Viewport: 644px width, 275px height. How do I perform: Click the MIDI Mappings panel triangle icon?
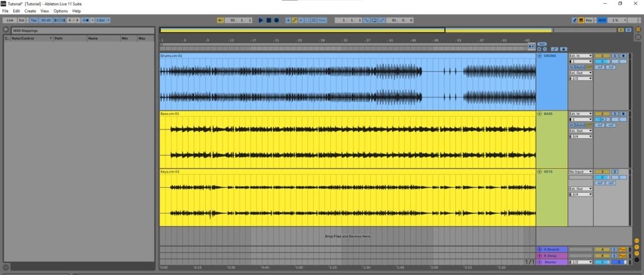tap(6, 30)
